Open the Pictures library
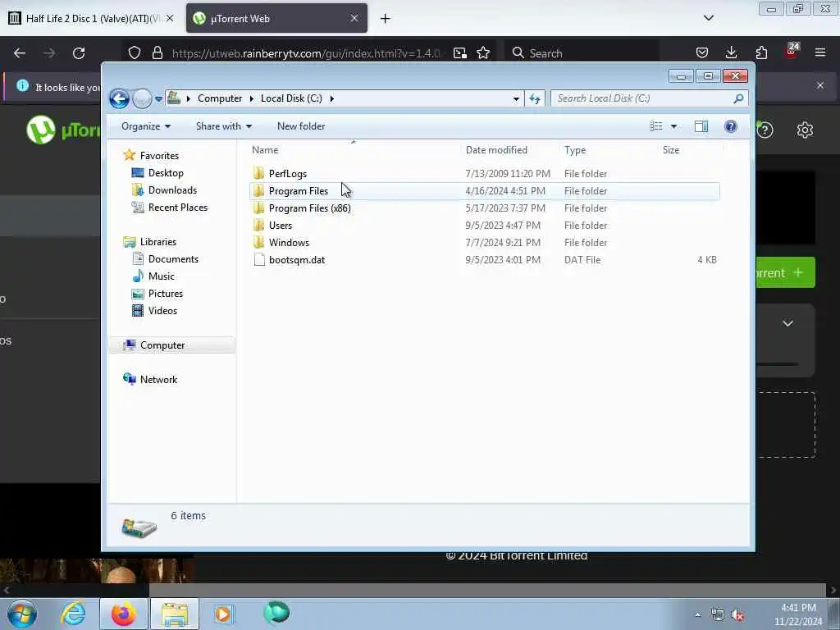Image resolution: width=840 pixels, height=630 pixels. (x=166, y=293)
